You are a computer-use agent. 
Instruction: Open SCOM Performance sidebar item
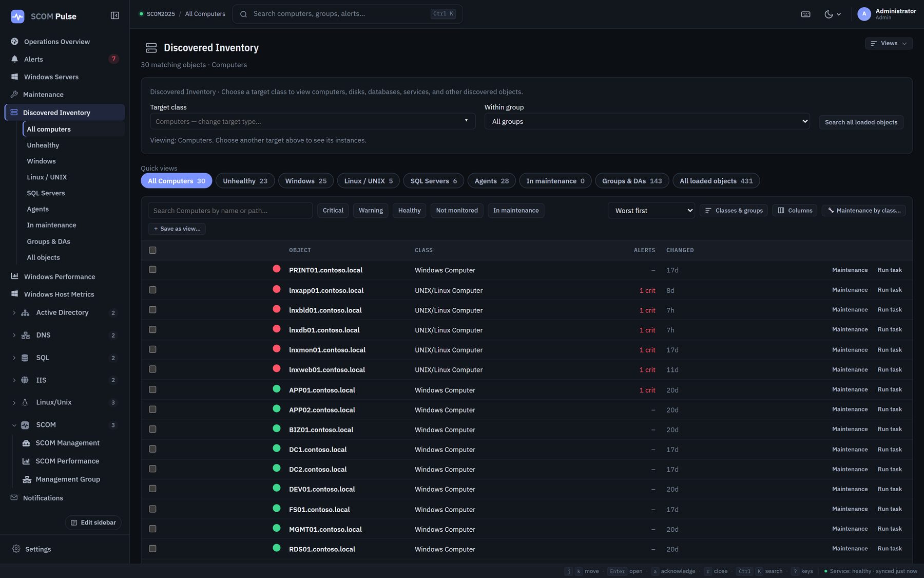(x=67, y=461)
